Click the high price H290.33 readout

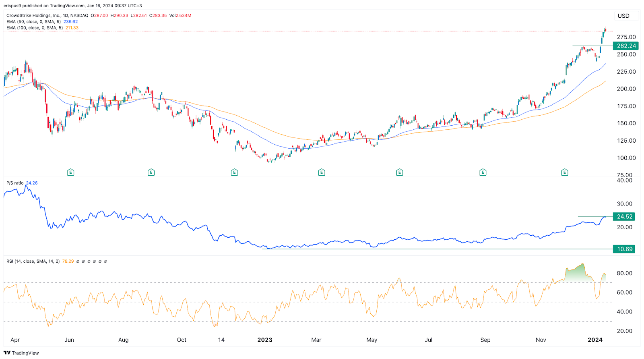click(120, 15)
